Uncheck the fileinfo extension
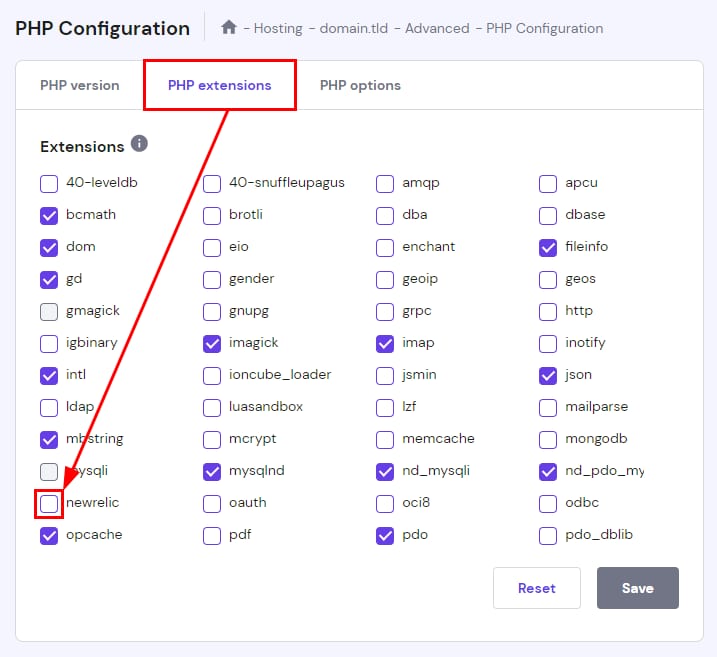 tap(548, 247)
